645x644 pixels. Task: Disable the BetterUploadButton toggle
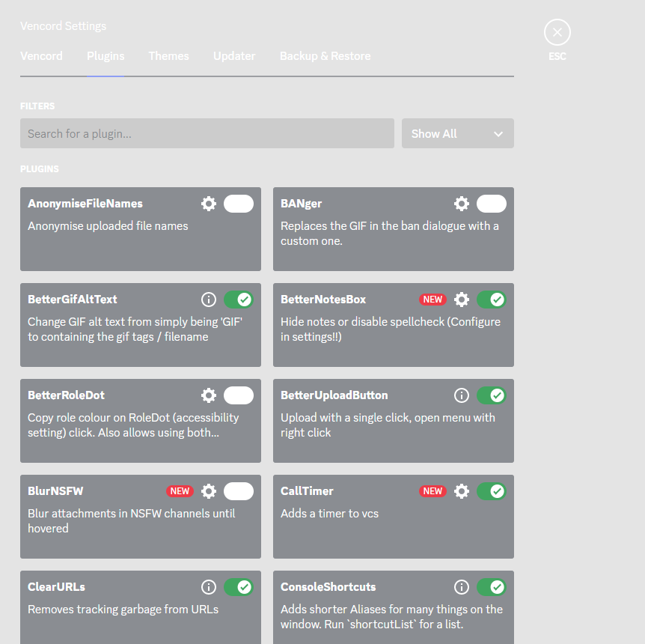coord(492,395)
